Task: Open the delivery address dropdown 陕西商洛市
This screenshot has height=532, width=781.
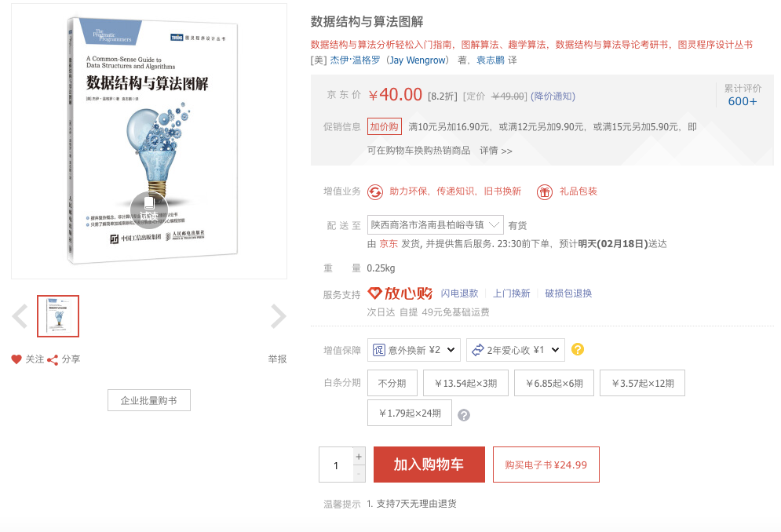Action: [436, 225]
